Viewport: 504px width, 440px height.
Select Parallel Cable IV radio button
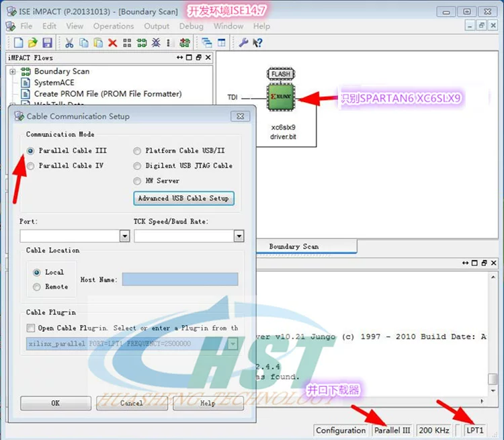click(30, 166)
